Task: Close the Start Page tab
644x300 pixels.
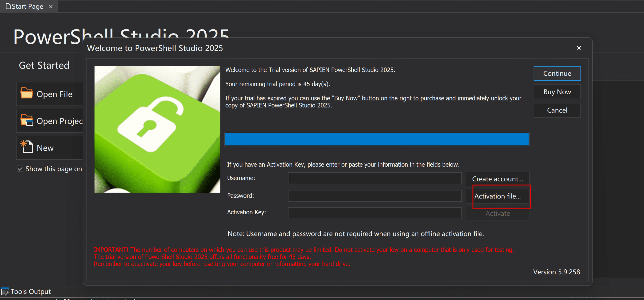Action: [x=51, y=7]
